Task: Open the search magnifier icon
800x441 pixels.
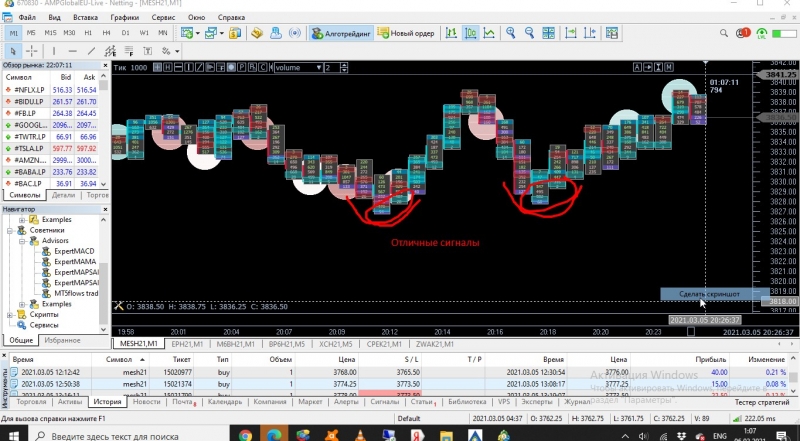Action: pyautogui.click(x=724, y=33)
